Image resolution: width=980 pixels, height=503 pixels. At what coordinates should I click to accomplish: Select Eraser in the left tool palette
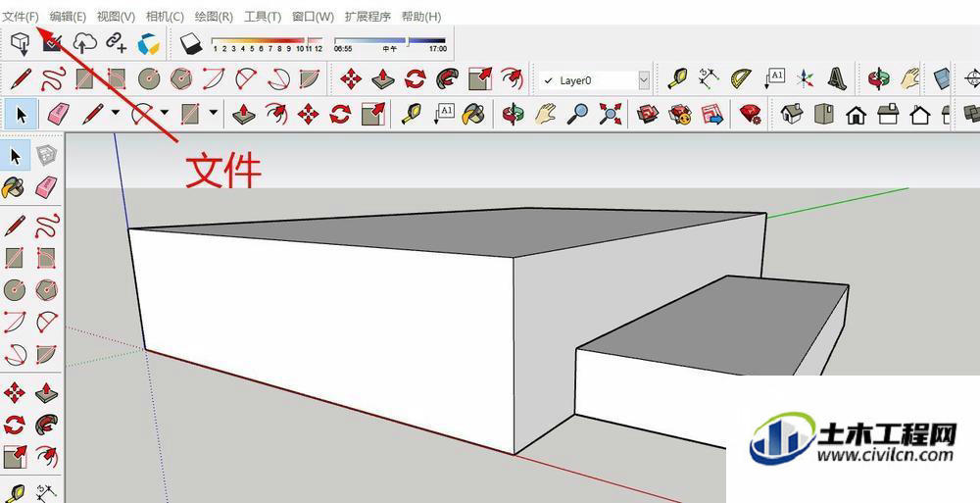tap(46, 187)
